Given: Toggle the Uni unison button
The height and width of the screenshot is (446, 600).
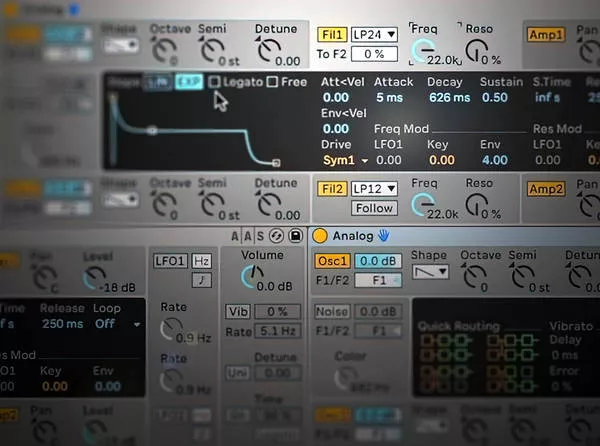Looking at the screenshot, I should (x=238, y=373).
